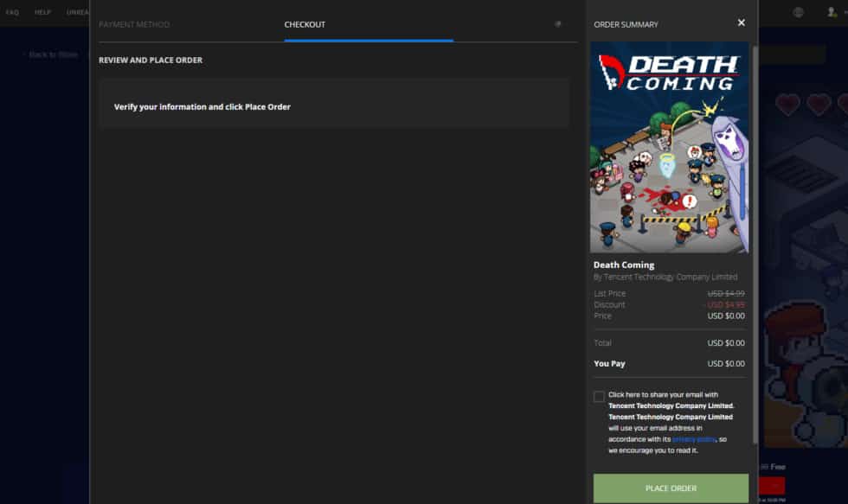
Task: Open Help in the background top bar
Action: coord(42,12)
